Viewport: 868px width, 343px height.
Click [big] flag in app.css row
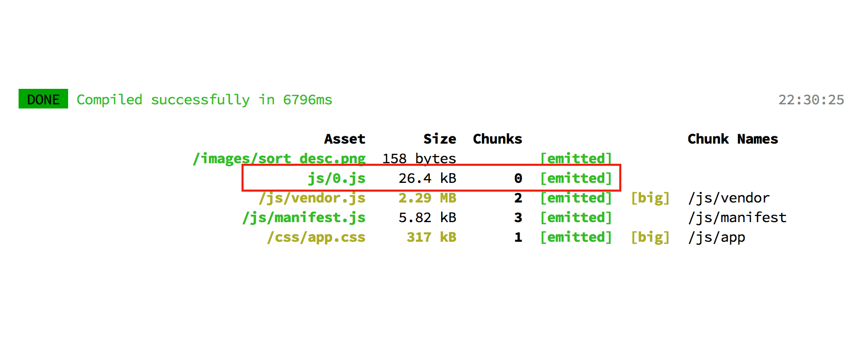pyautogui.click(x=650, y=237)
